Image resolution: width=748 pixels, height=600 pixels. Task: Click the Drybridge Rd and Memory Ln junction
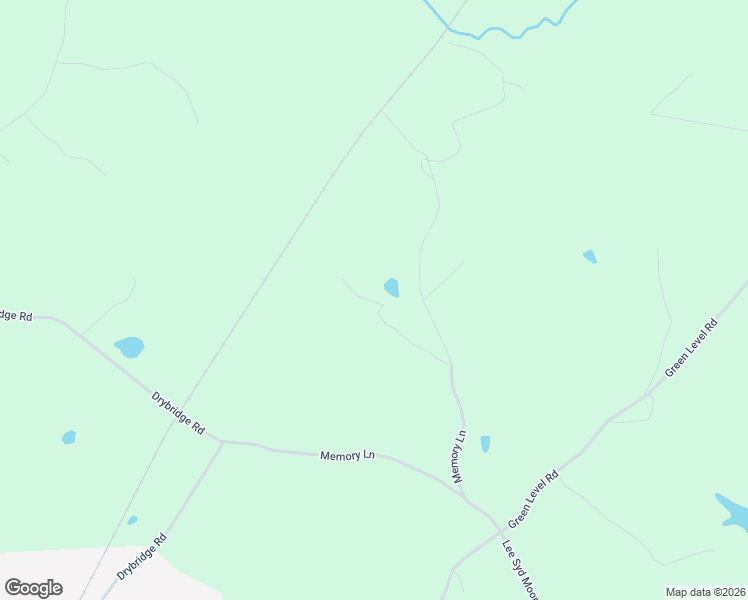coord(222,442)
